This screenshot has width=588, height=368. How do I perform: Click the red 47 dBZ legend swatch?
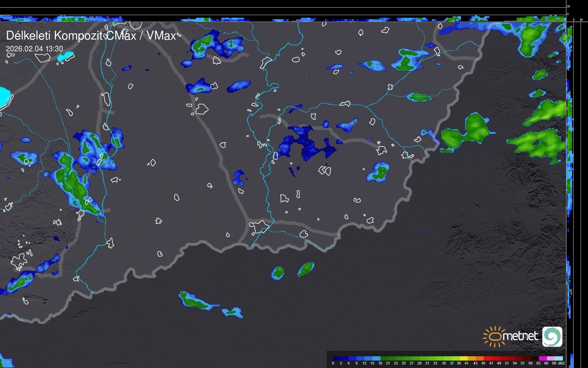(x=495, y=358)
